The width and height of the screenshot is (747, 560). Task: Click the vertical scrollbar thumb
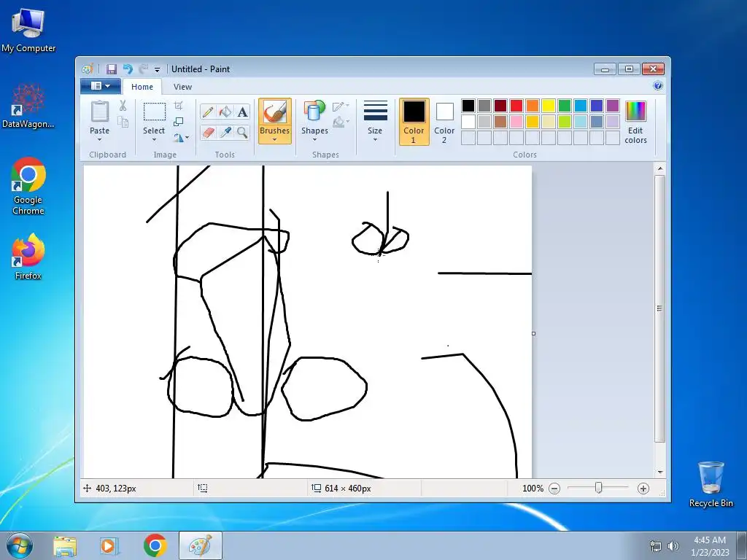[659, 308]
